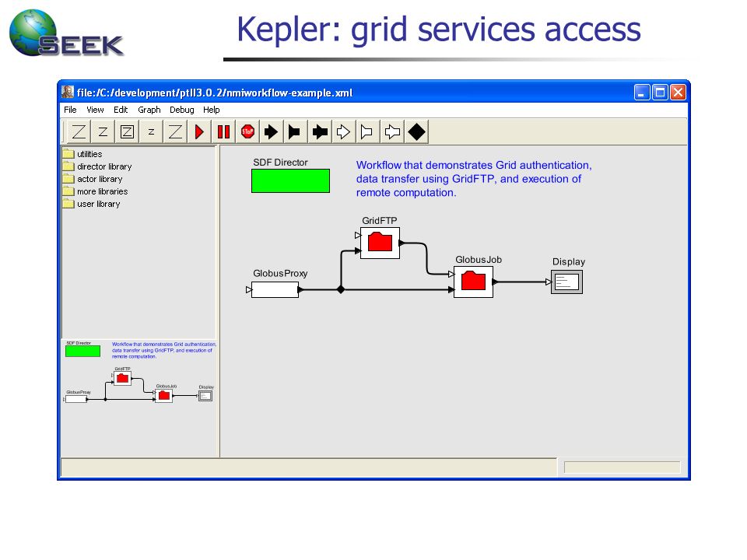Add a multiport input/output with the white double arrow
747x560 pixels.
tap(392, 131)
